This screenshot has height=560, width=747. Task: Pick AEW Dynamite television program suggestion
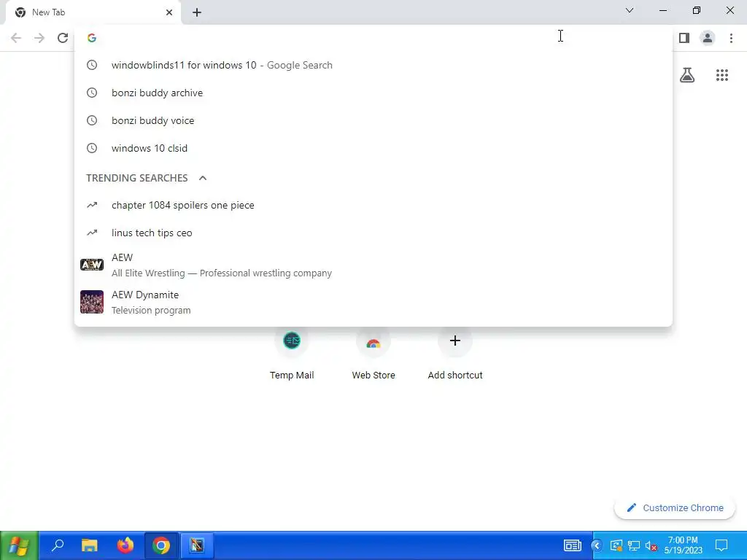(x=373, y=303)
